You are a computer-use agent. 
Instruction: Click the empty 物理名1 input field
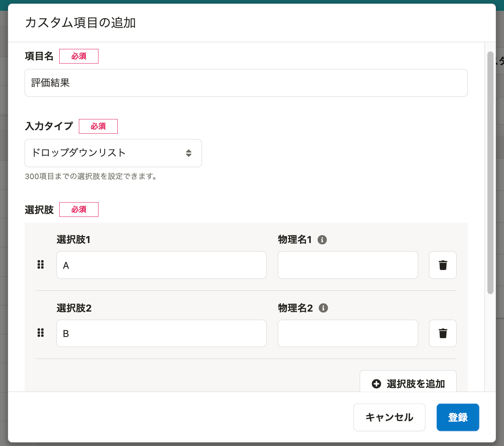coord(348,265)
